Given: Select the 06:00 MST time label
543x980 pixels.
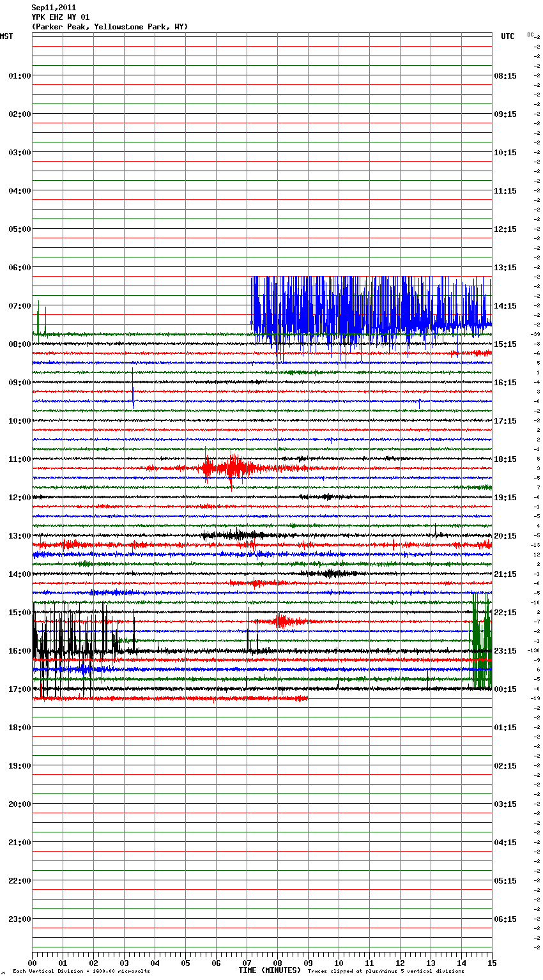Looking at the screenshot, I should click(19, 268).
